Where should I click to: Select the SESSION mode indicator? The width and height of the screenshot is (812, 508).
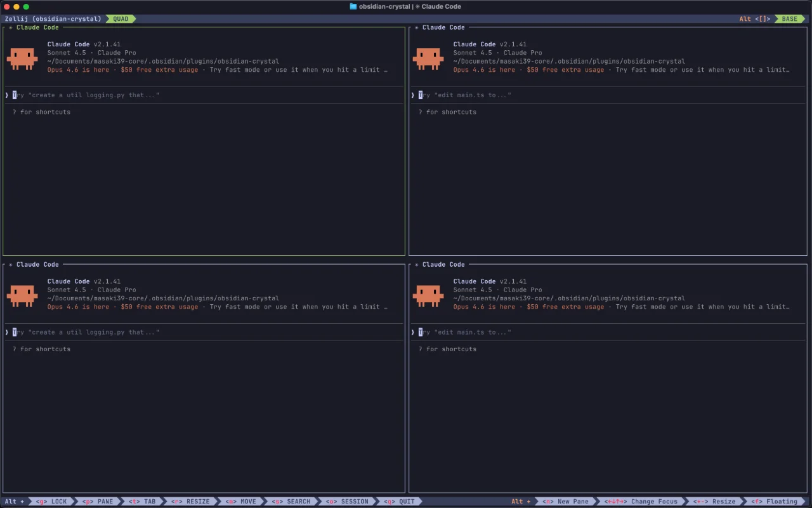coord(346,501)
